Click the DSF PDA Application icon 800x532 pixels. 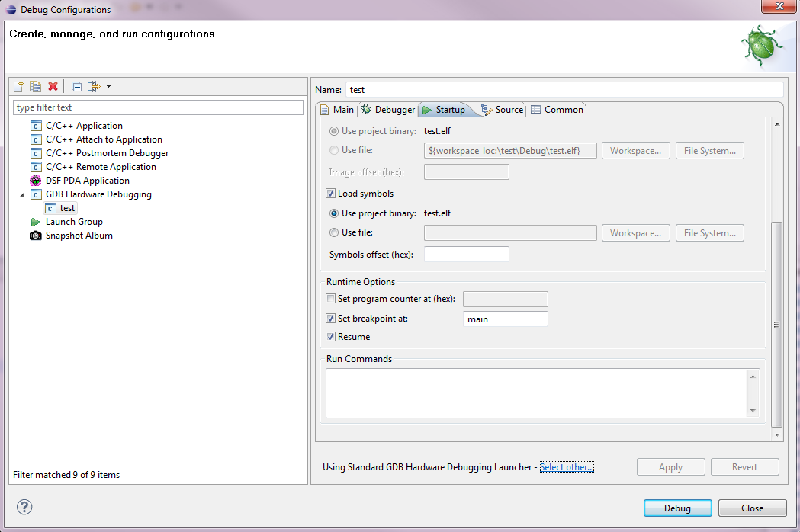pos(36,181)
